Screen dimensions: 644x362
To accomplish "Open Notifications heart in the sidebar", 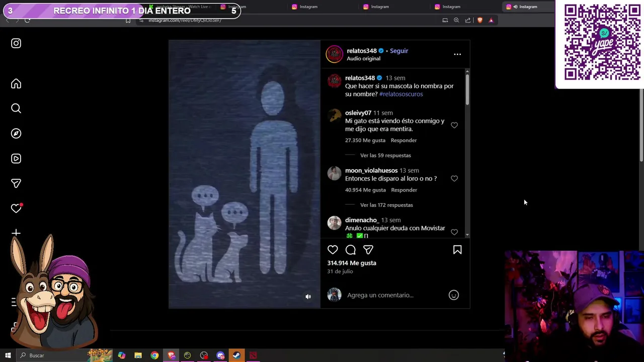I will (x=16, y=208).
